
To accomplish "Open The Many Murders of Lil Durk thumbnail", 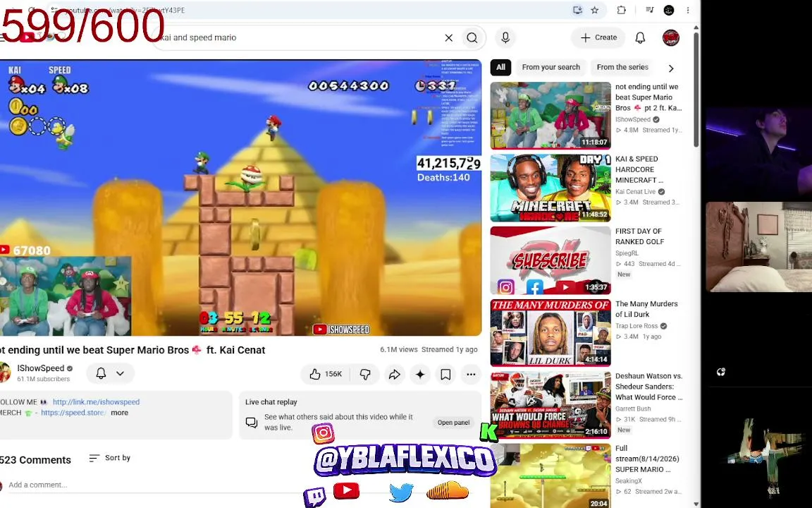I will click(x=550, y=332).
